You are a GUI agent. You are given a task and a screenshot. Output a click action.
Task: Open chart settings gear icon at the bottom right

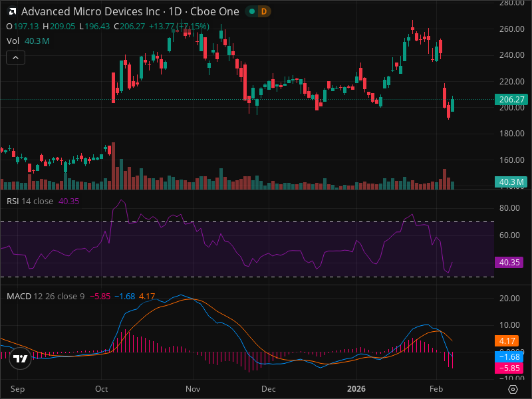(x=513, y=389)
